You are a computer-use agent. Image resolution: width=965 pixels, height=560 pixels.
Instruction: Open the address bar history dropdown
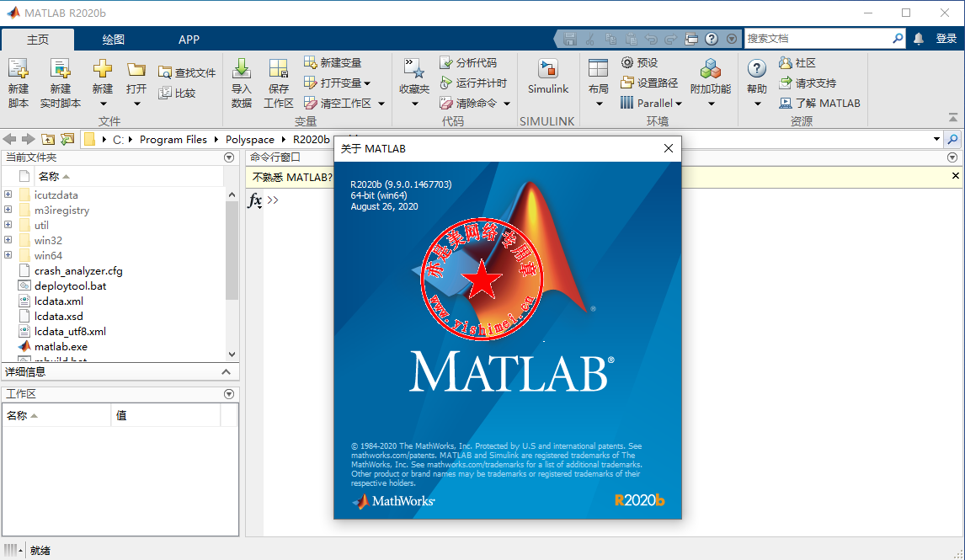(x=936, y=139)
